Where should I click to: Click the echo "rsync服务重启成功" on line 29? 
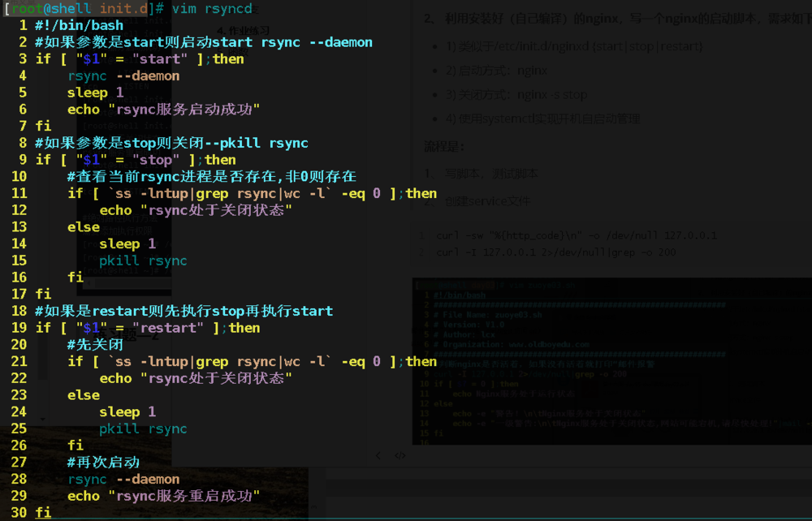163,496
